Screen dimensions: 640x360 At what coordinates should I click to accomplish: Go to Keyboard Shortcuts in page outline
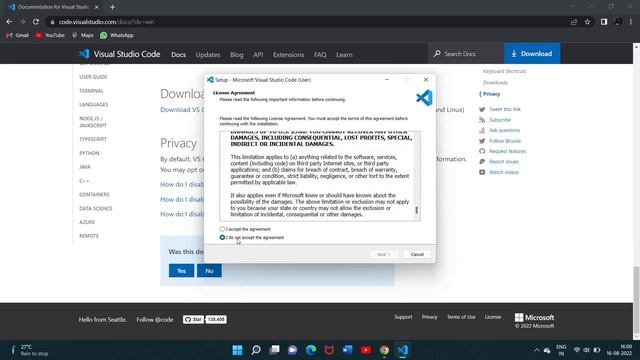coord(504,71)
